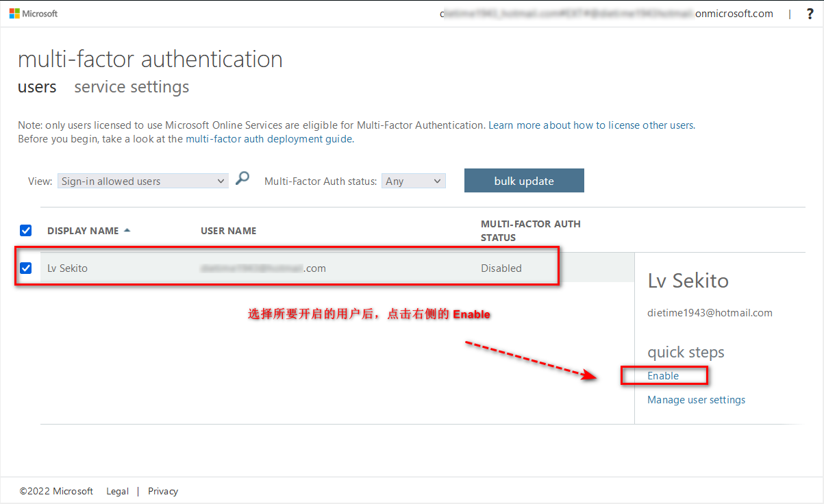View the Privacy policy link
This screenshot has width=824, height=504.
pyautogui.click(x=163, y=491)
